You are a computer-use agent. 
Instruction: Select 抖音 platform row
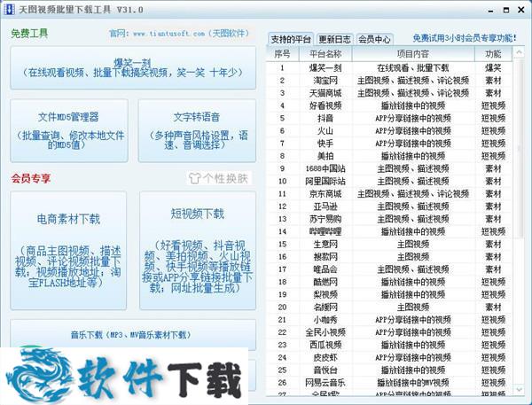[x=389, y=118]
